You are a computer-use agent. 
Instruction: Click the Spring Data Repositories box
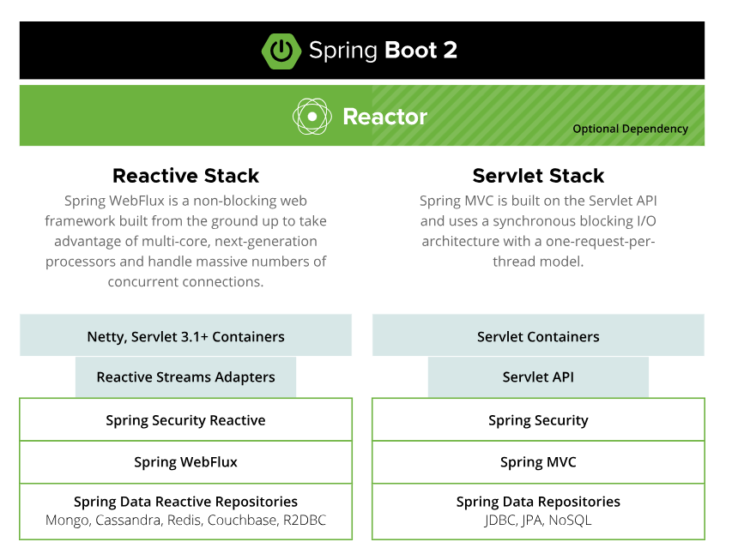point(538,511)
